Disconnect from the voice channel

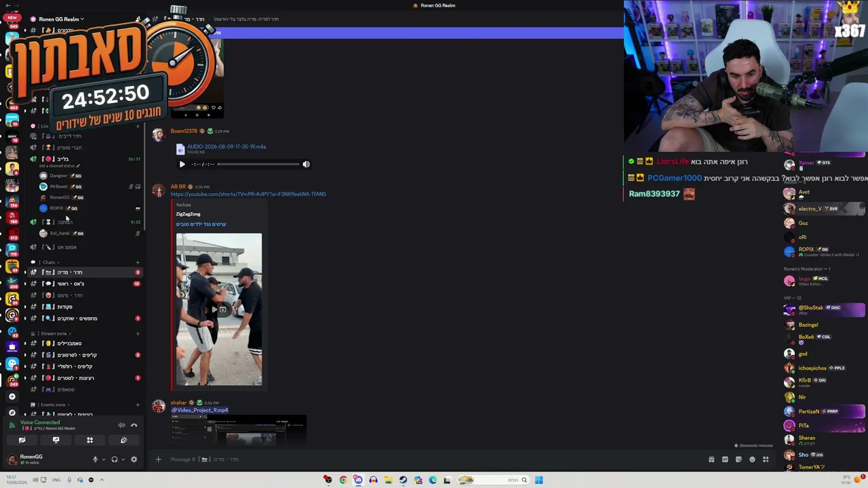point(134,425)
